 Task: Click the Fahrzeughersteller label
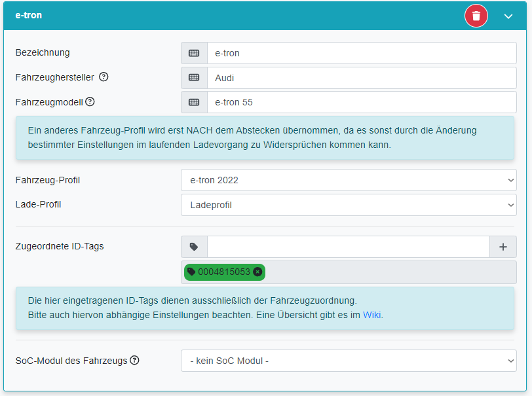(x=54, y=77)
